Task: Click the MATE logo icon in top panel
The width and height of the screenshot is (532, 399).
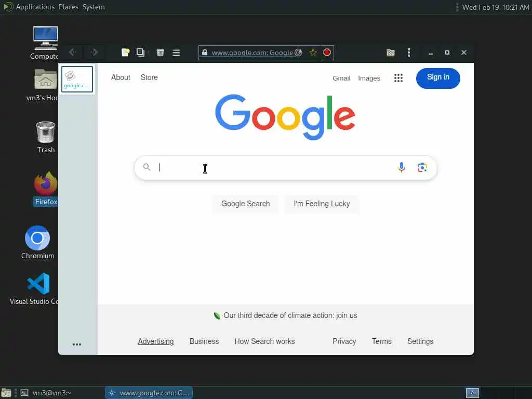Action: [8, 7]
